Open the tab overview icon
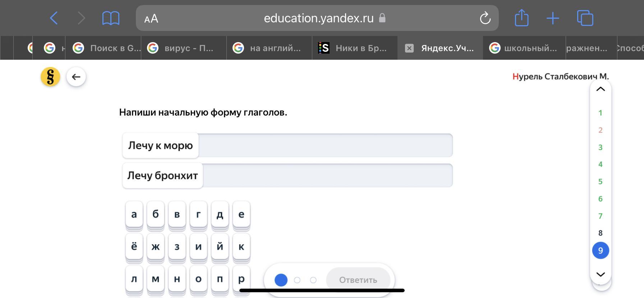The image size is (644, 298). [x=585, y=18]
